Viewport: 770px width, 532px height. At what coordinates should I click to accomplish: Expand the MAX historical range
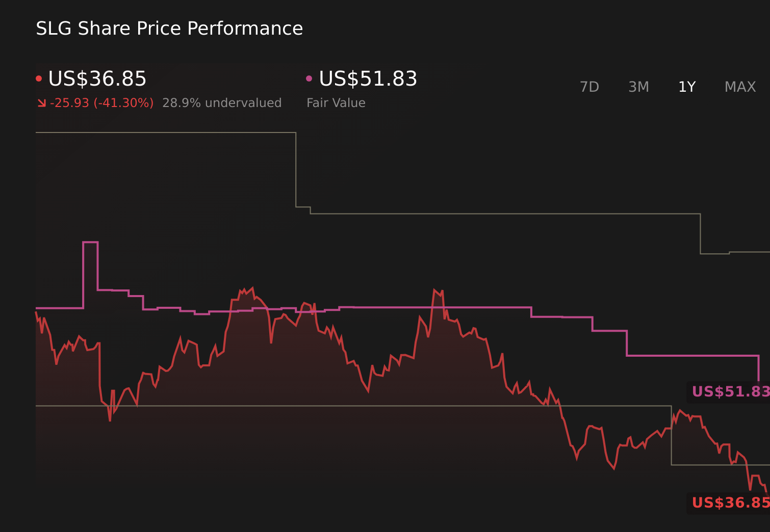pyautogui.click(x=739, y=87)
